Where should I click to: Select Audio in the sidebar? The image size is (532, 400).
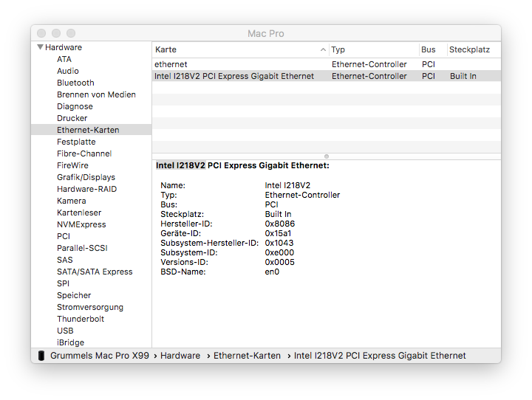pos(68,71)
